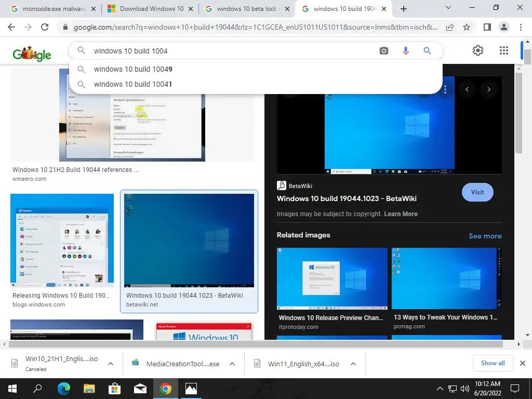Open winaero Windows 10 21H2 Build 19044 thumbnail
The height and width of the screenshot is (399, 532).
[x=132, y=115]
